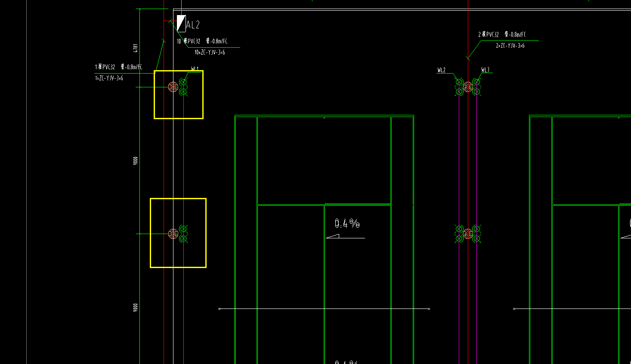The width and height of the screenshot is (631, 364).
Task: Select the 10根PVC32 conduit annotation
Action: [202, 41]
